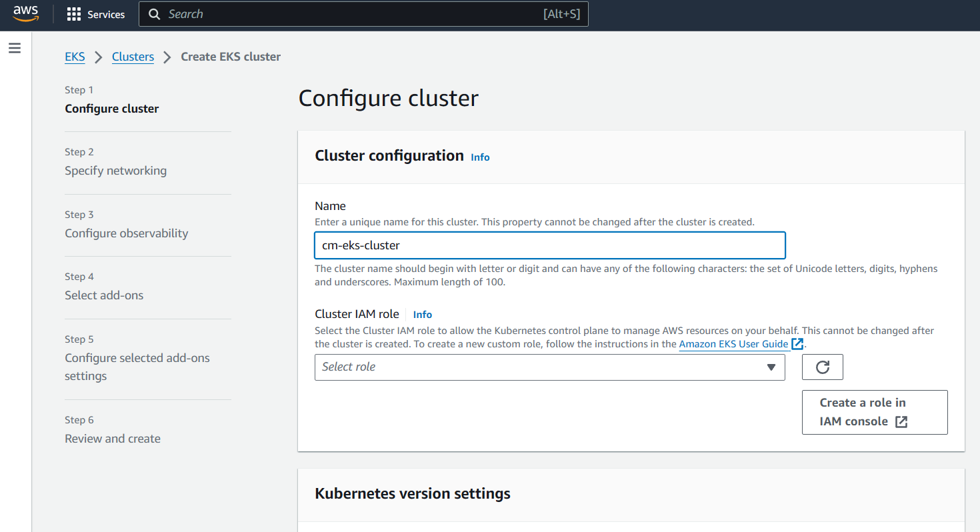Click the search magnifier icon
This screenshot has width=980, height=532.
pos(155,14)
